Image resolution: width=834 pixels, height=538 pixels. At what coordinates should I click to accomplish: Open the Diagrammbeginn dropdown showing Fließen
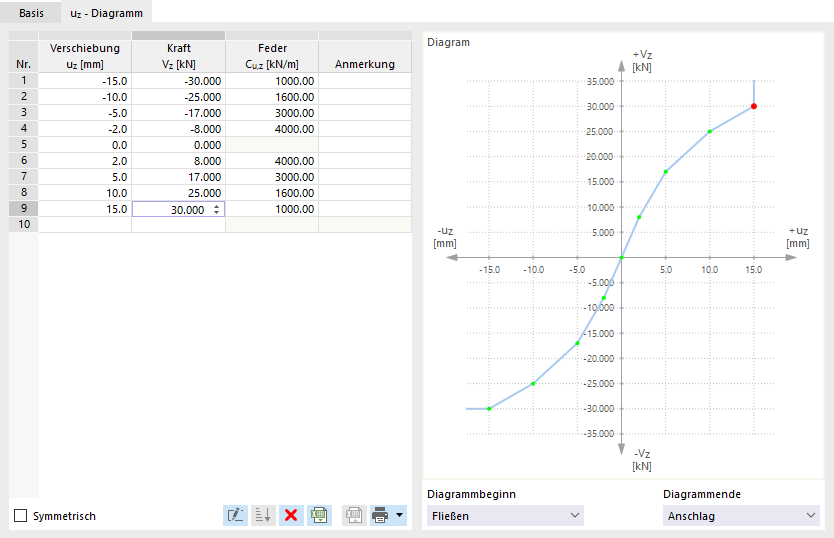pos(505,516)
